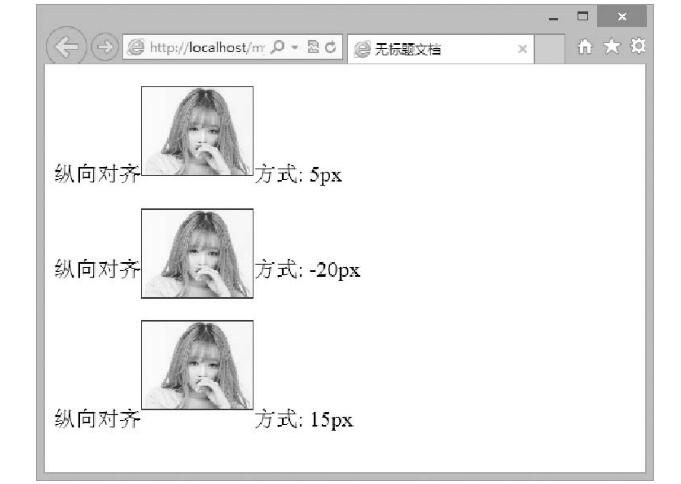Click the browser Forward arrow button

pos(103,48)
